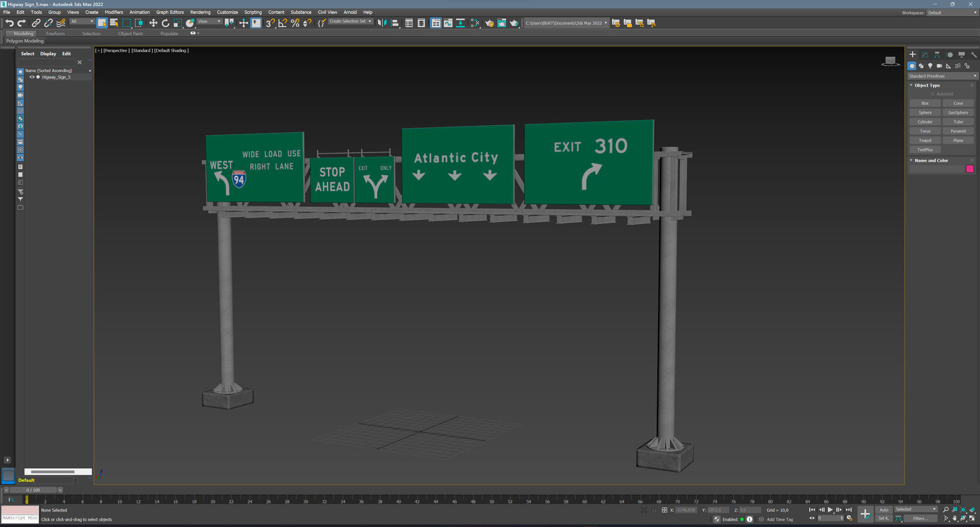
Task: Open the Scripting menu
Action: (253, 12)
